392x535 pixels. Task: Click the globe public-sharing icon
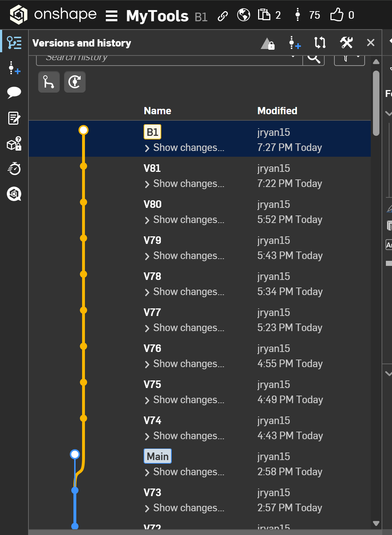pos(244,15)
